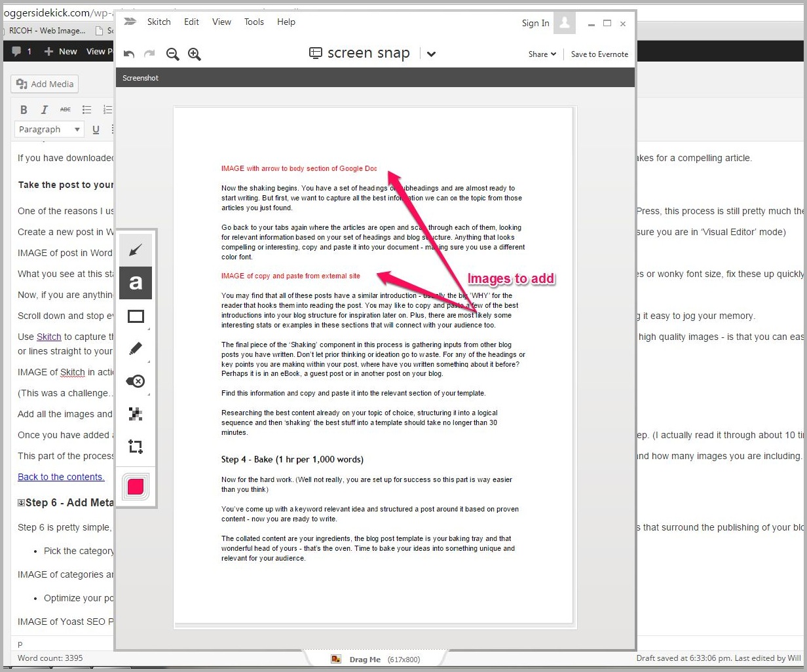Open the Paragraph format dropdown

[49, 130]
